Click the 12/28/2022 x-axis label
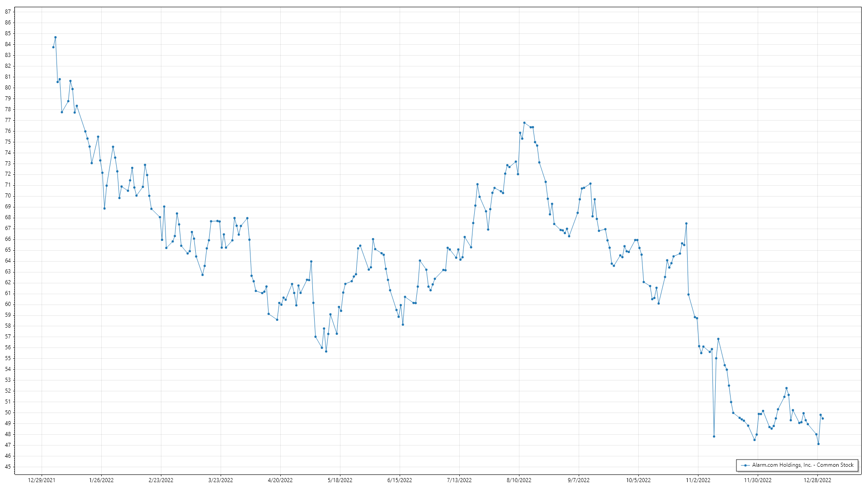Image resolution: width=868 pixels, height=488 pixels. 817,480
